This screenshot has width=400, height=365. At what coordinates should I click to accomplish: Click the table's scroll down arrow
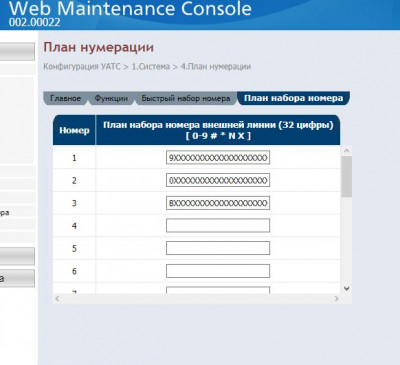point(347,288)
